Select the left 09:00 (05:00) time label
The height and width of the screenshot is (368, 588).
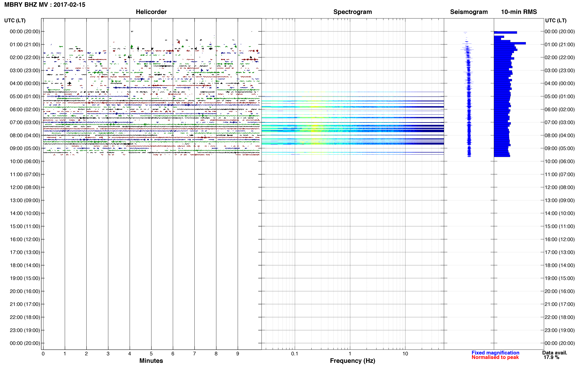pos(25,148)
